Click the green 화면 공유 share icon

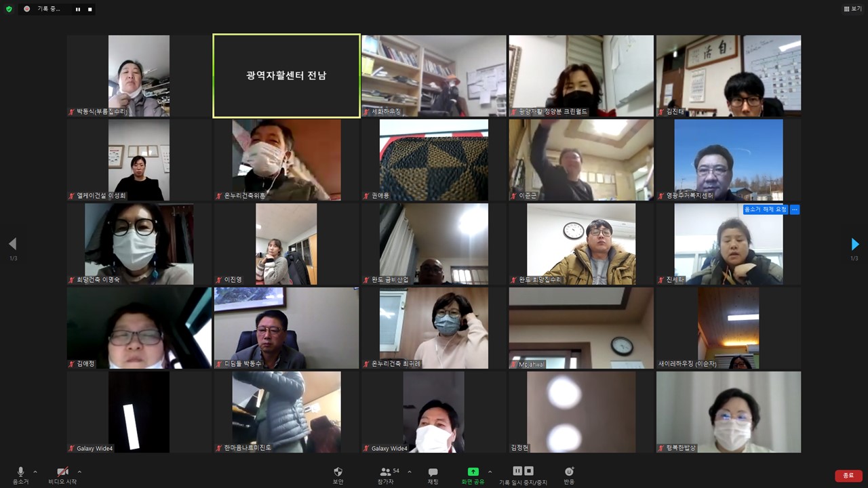click(x=473, y=472)
